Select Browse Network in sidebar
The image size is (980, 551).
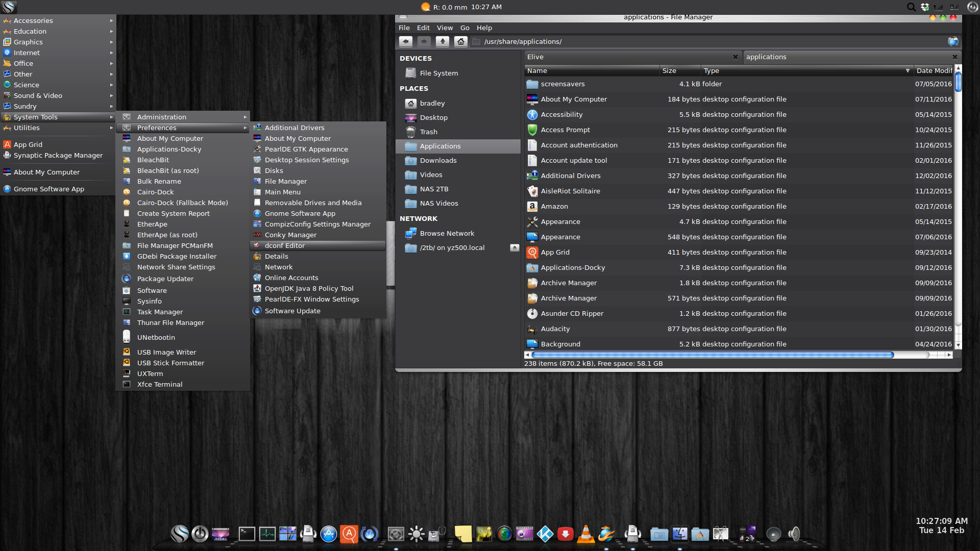coord(447,233)
